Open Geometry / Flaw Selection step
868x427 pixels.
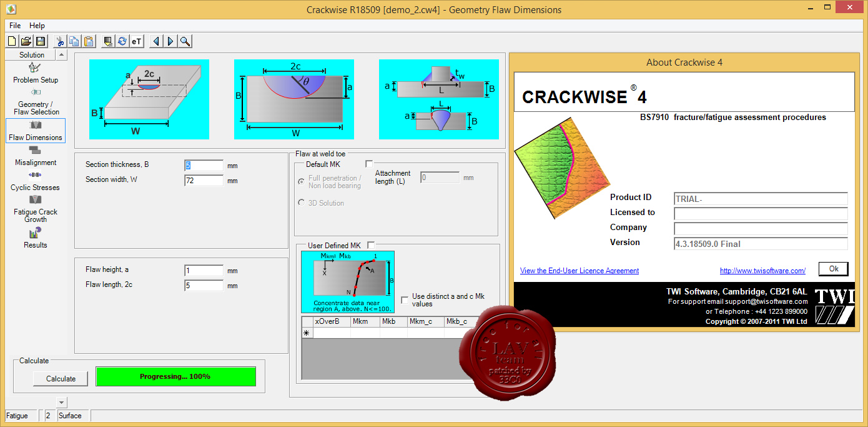pos(36,102)
